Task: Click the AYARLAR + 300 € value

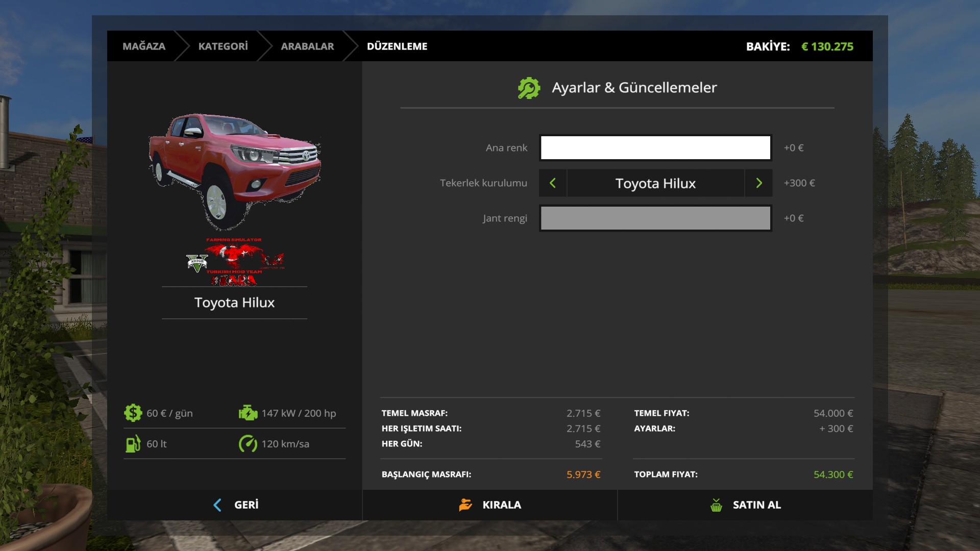Action: pyautogui.click(x=836, y=429)
